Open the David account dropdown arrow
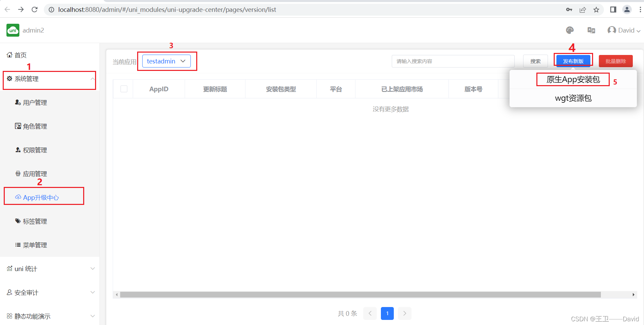This screenshot has width=644, height=325. pyautogui.click(x=638, y=31)
